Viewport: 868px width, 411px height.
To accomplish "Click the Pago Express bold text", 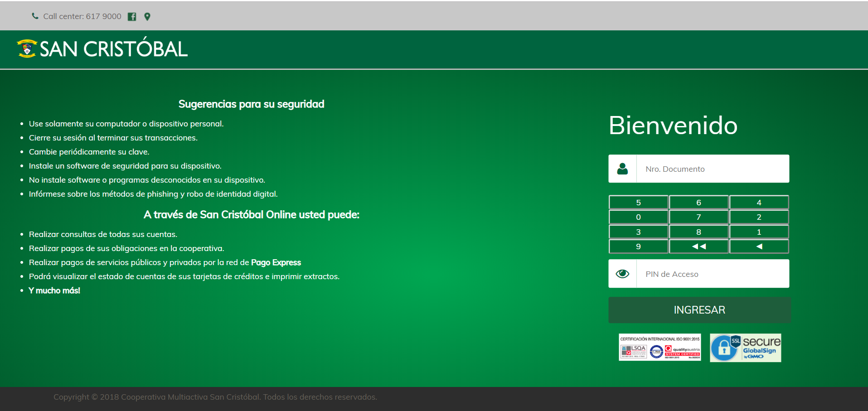I will 276,262.
